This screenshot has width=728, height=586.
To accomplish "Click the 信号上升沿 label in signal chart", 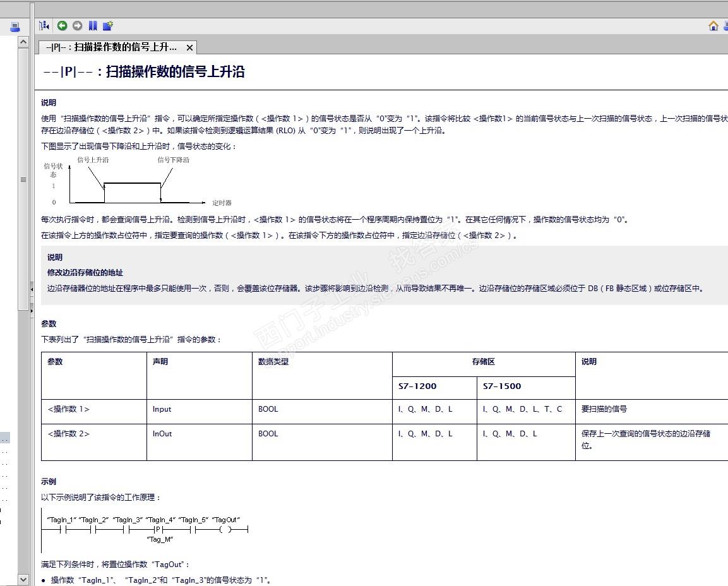I will (93, 160).
